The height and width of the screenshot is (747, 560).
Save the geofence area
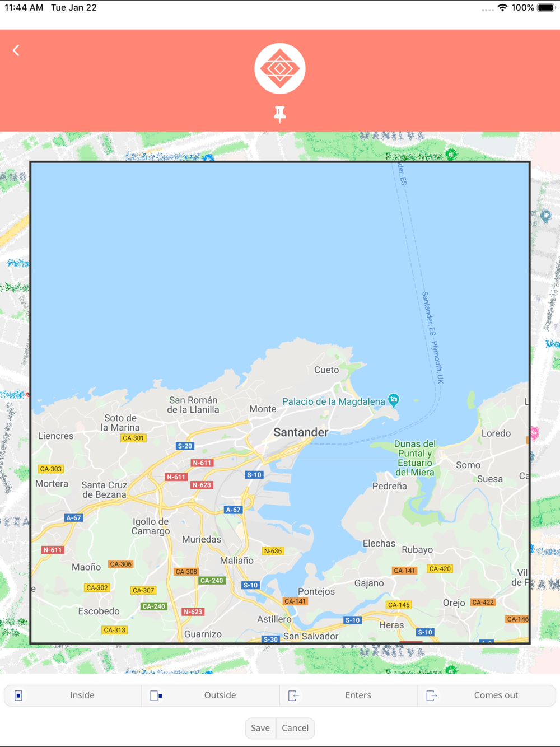pos(260,728)
